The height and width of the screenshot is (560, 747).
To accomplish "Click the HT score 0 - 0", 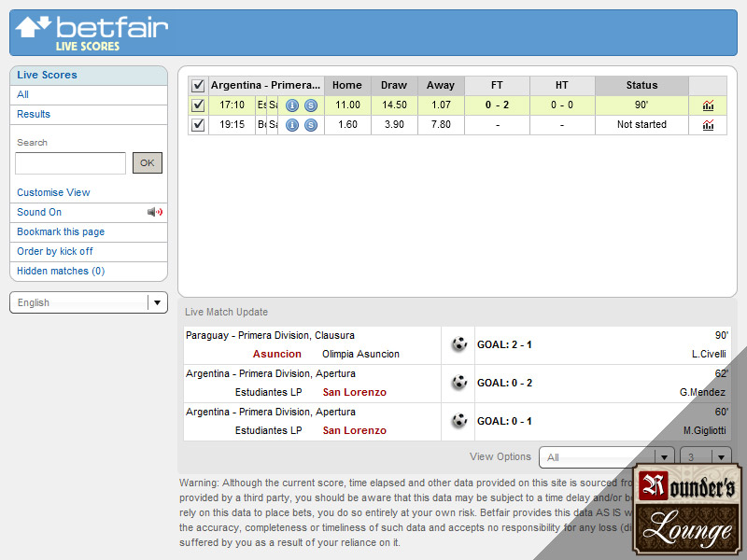I will 562,105.
